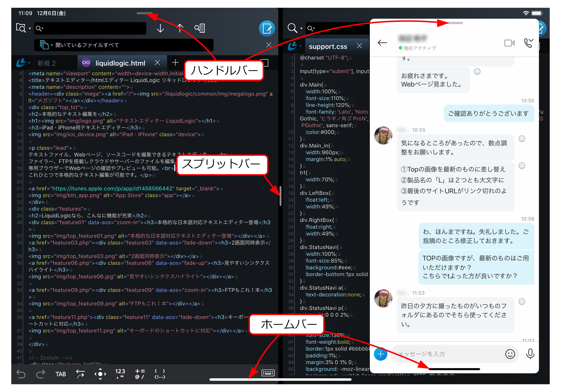Tap the emoji icon in the message input

510,354
